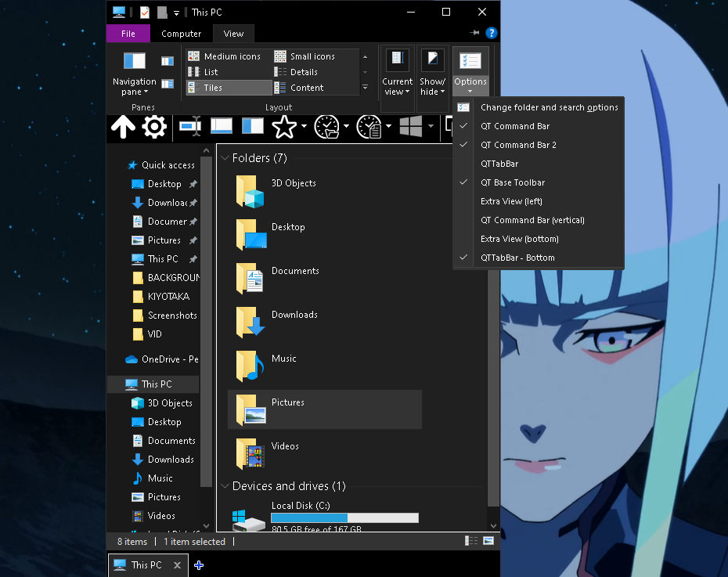Open the File ribbon tab
Viewport: 728px width, 577px height.
[x=128, y=34]
